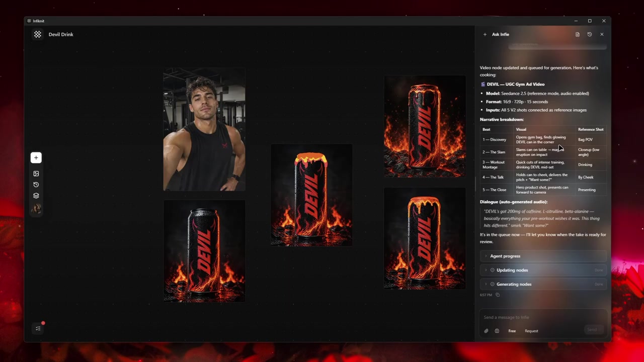Select the center DEVIL can with lava lid
The image size is (644, 362).
coord(311,195)
